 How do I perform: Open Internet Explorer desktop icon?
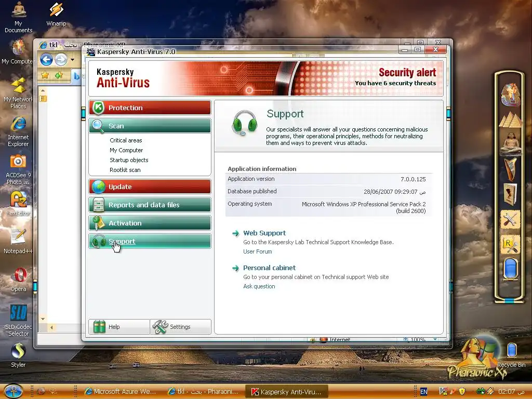coord(18,131)
